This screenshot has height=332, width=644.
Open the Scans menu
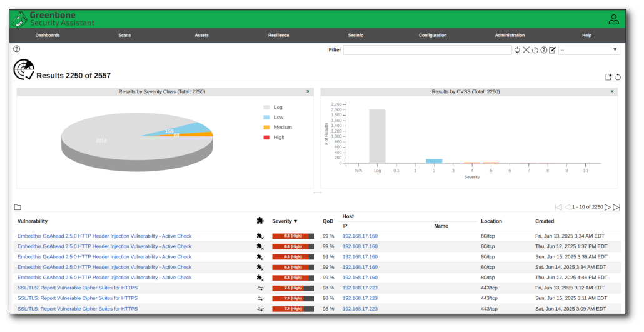click(124, 35)
